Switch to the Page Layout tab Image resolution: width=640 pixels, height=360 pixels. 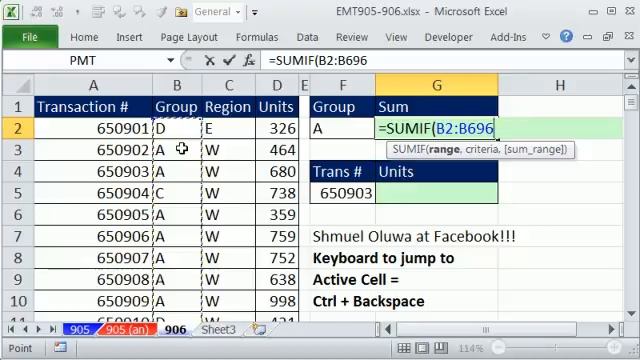coord(189,37)
